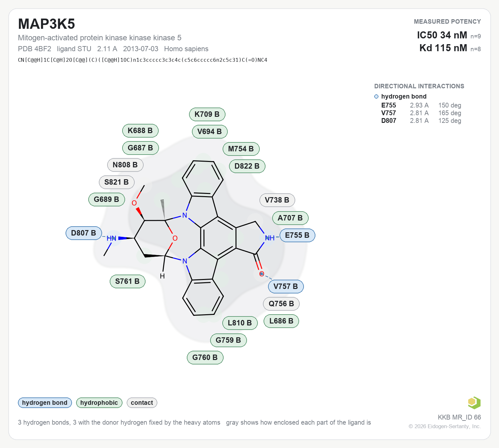Click the green hydrophobic legend pill

(99, 403)
